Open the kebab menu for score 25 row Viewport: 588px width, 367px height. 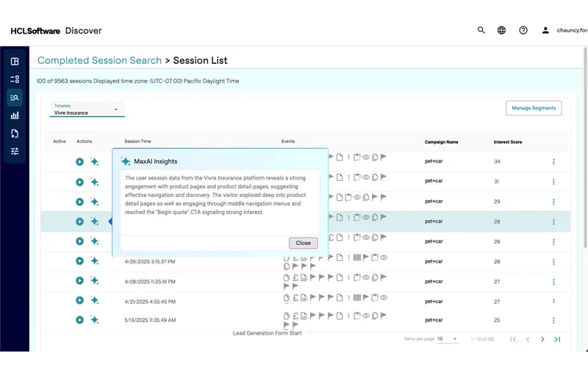coord(553,321)
